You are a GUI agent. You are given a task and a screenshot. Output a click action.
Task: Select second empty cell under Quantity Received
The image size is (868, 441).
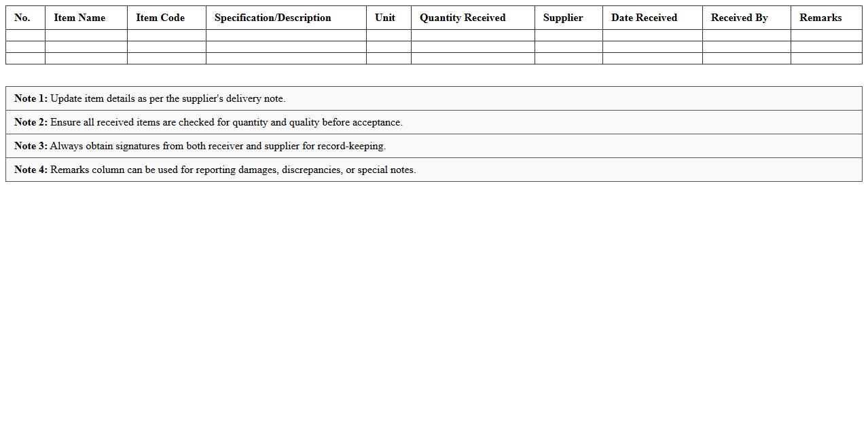[473, 47]
